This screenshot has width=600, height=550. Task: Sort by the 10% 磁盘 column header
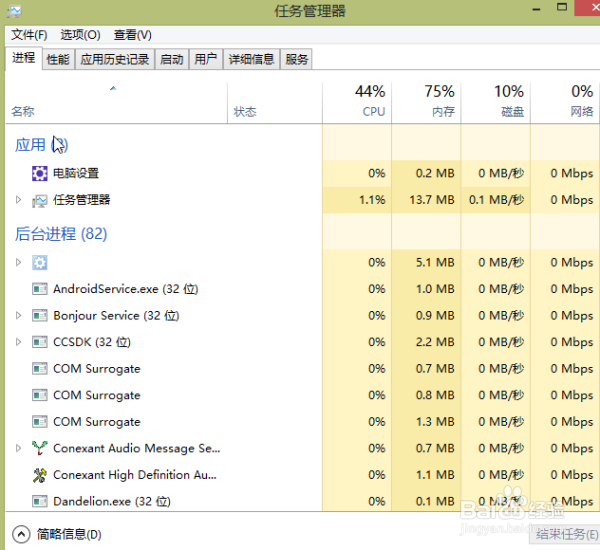pyautogui.click(x=496, y=103)
